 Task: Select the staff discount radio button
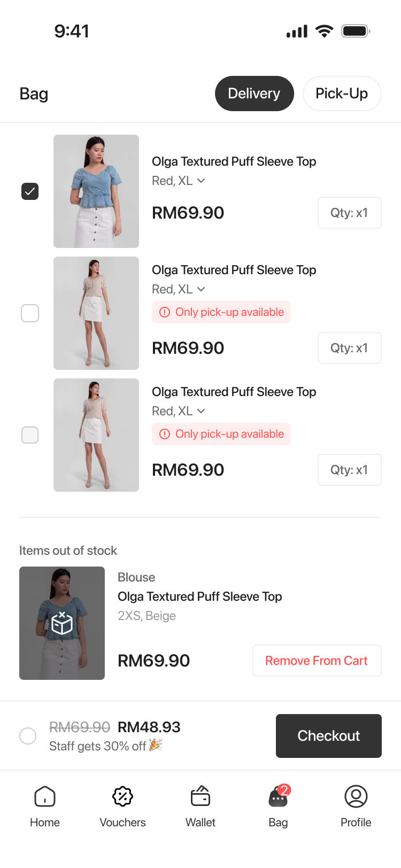pos(28,736)
